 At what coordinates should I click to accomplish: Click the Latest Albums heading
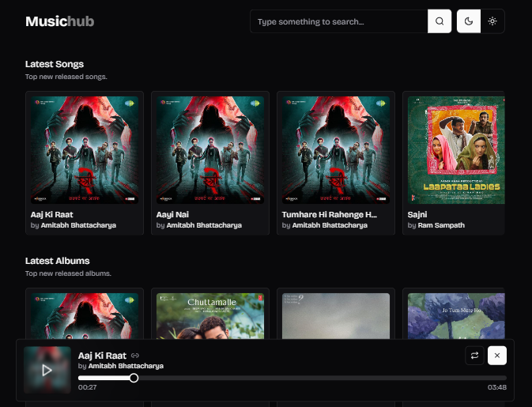pyautogui.click(x=58, y=261)
